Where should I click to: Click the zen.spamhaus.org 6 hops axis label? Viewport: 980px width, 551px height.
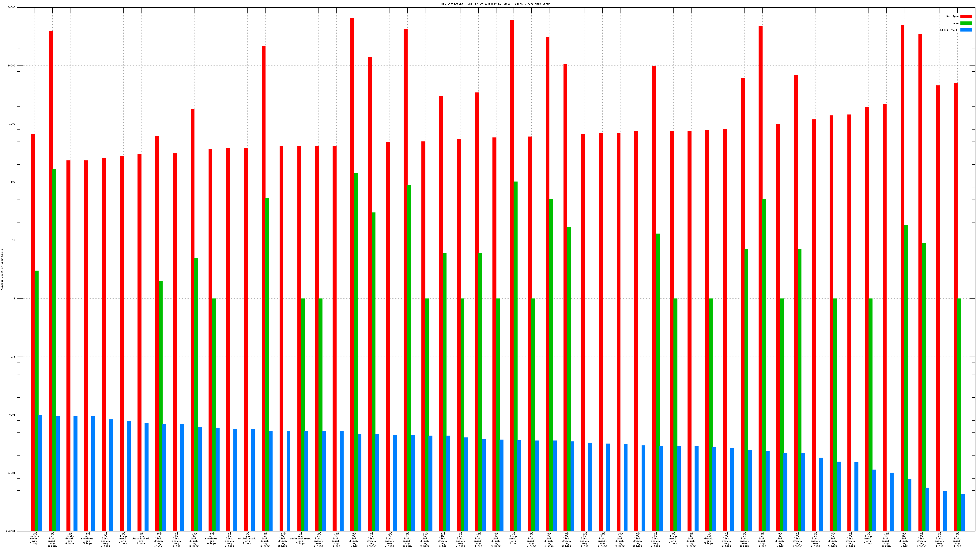(212, 539)
